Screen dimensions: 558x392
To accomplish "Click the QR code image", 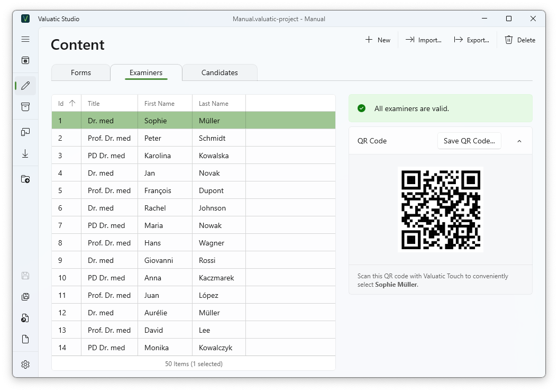I will tap(441, 209).
